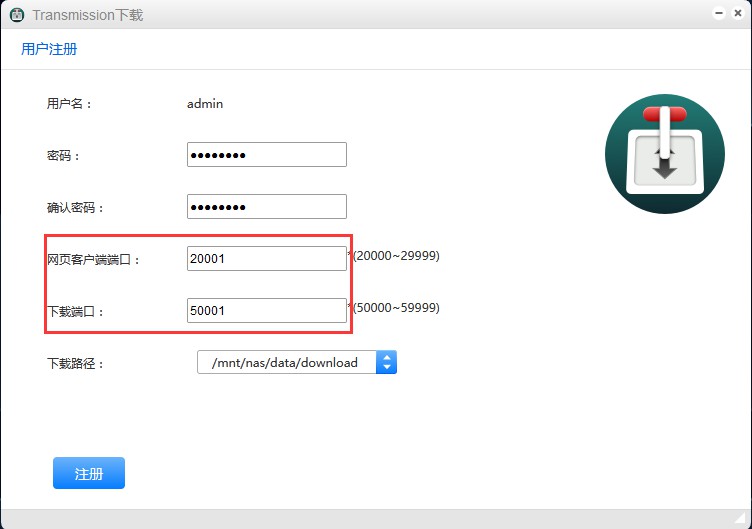Focus the 确认密码 input field
Image resolution: width=752 pixels, height=529 pixels.
266,207
